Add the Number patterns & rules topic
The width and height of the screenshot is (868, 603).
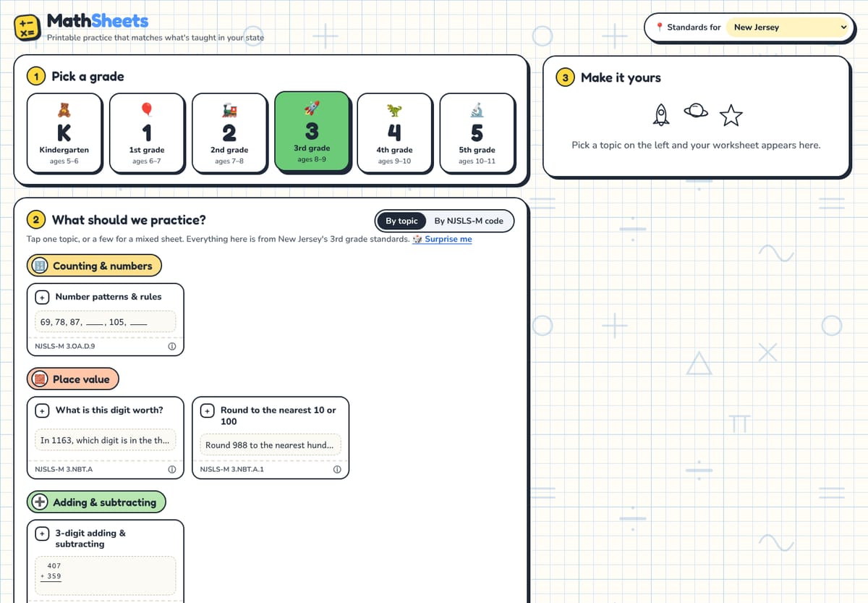click(x=43, y=297)
